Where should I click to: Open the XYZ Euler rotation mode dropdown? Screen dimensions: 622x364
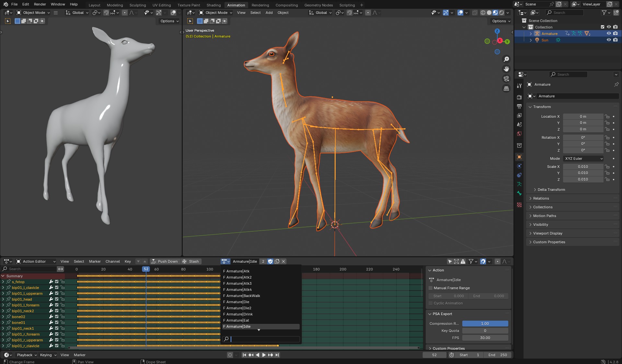pyautogui.click(x=583, y=159)
